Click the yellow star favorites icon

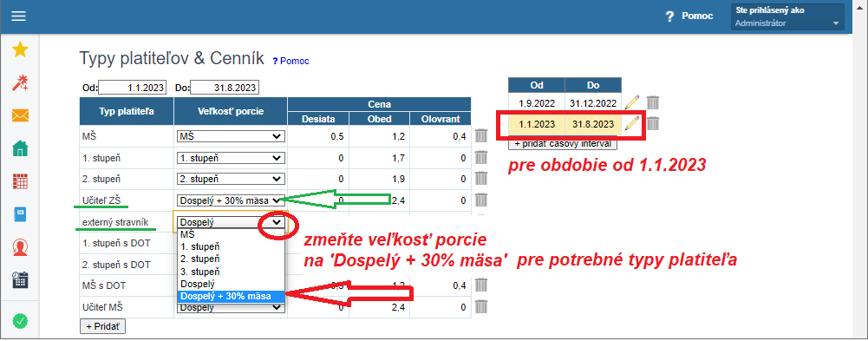click(21, 49)
